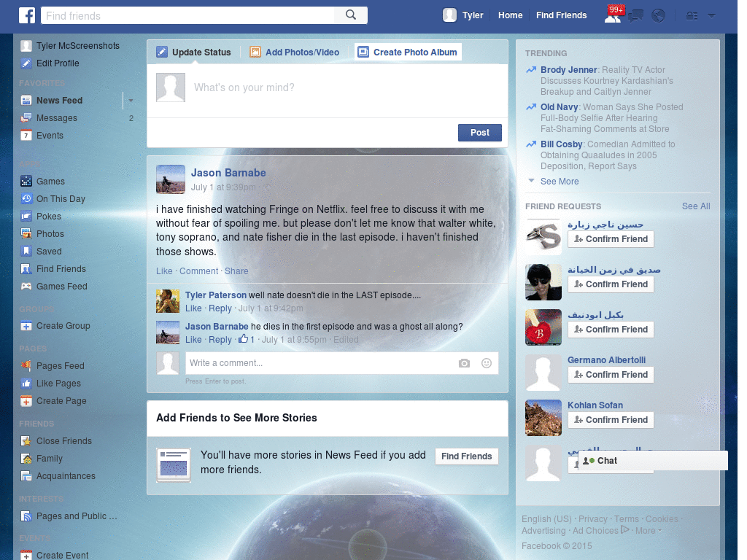Open Brody Jenner trending topic

pyautogui.click(x=568, y=70)
